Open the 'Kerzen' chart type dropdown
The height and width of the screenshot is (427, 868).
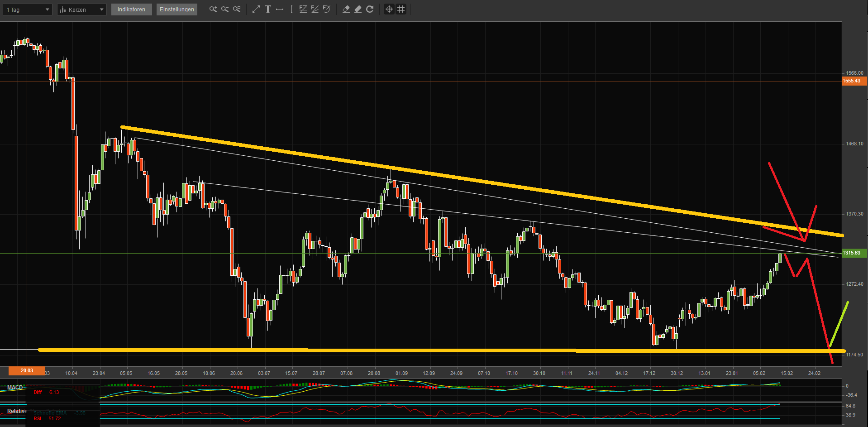[x=81, y=9]
